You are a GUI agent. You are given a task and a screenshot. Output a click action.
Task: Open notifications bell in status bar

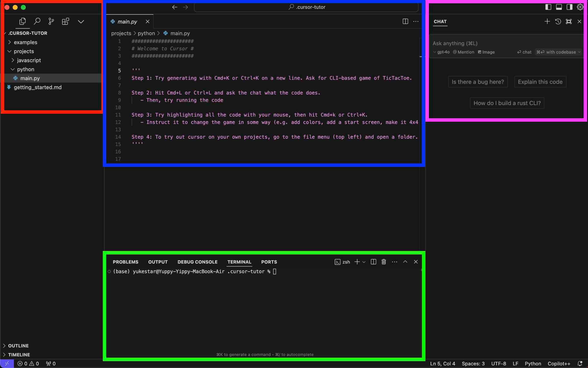pos(580,364)
